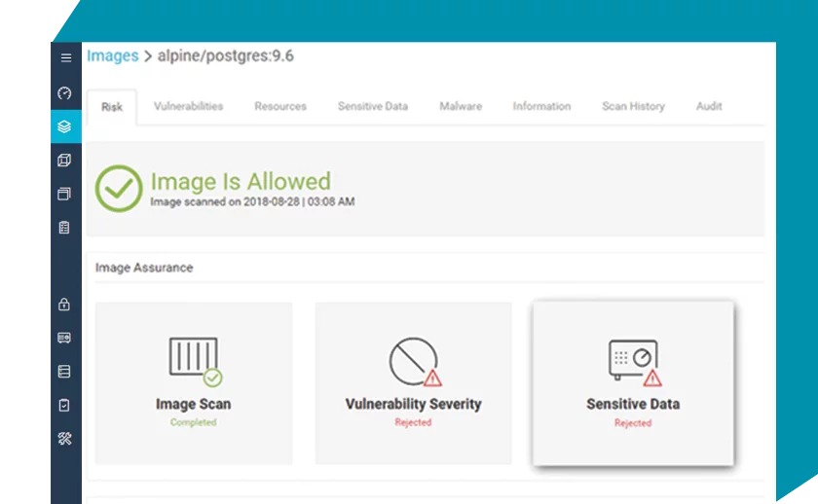The width and height of the screenshot is (818, 504).
Task: Click the Rejected status under Vulnerability Severity
Action: 413,422
